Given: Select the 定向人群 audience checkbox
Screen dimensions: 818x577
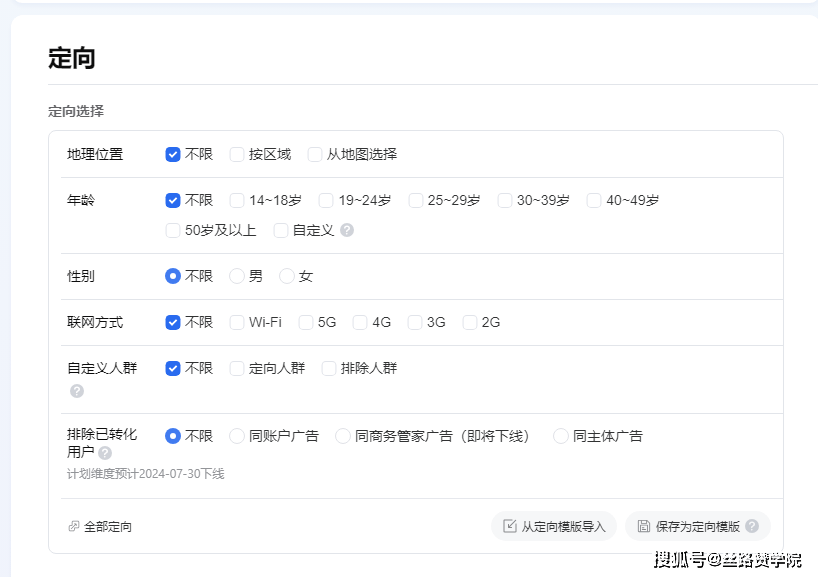Looking at the screenshot, I should coord(237,368).
